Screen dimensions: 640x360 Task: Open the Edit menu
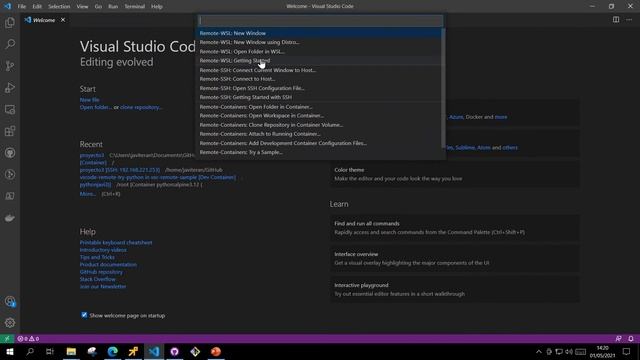tap(37, 6)
